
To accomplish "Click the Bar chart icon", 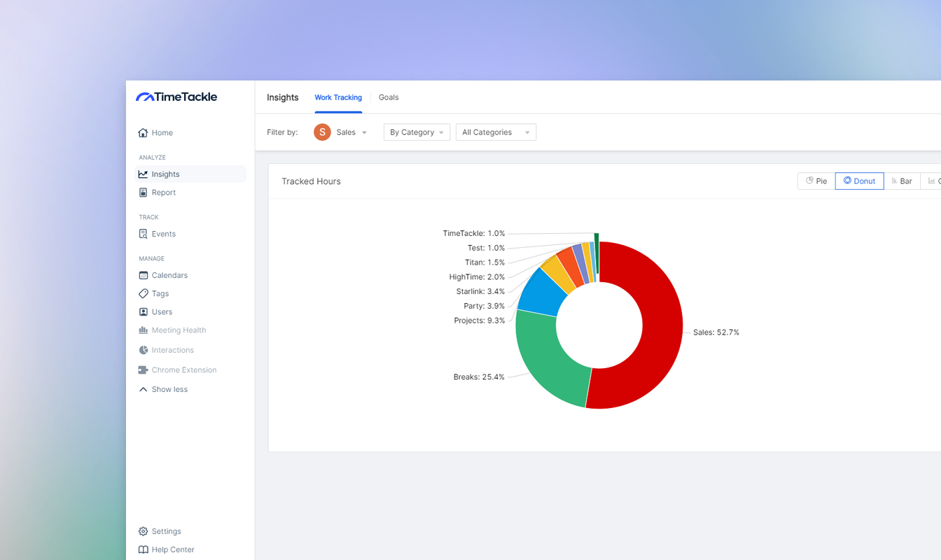I will pyautogui.click(x=894, y=181).
